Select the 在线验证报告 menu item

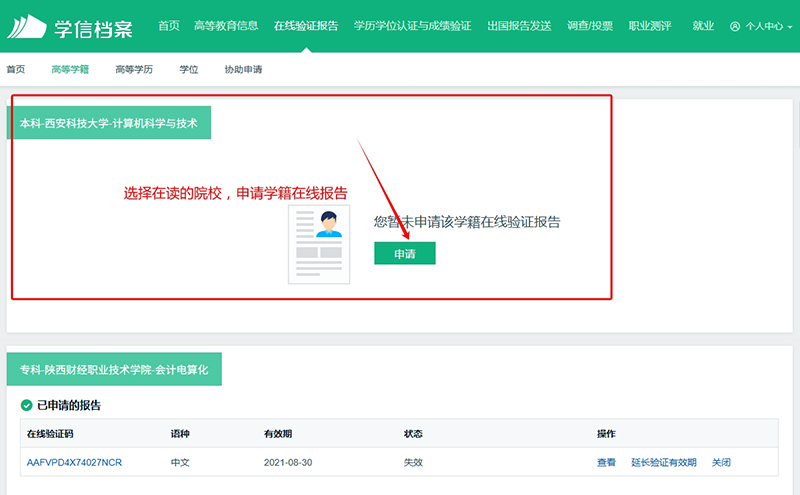pos(306,26)
